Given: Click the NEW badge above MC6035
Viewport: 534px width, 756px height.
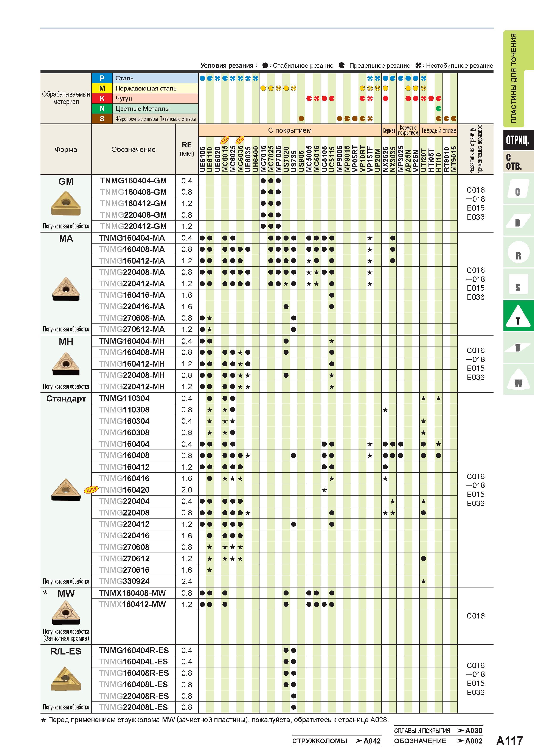Looking at the screenshot, I should (240, 140).
